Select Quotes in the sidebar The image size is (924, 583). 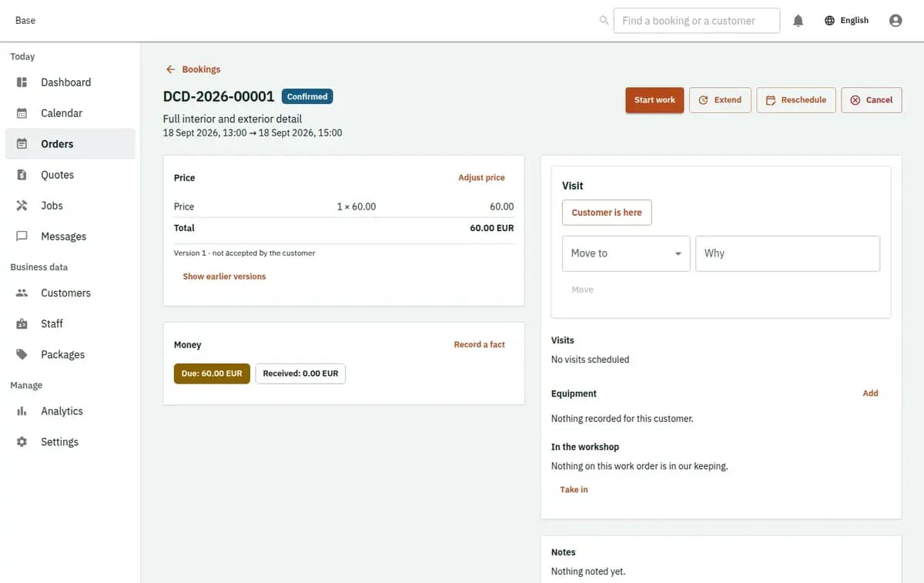[x=70, y=175]
